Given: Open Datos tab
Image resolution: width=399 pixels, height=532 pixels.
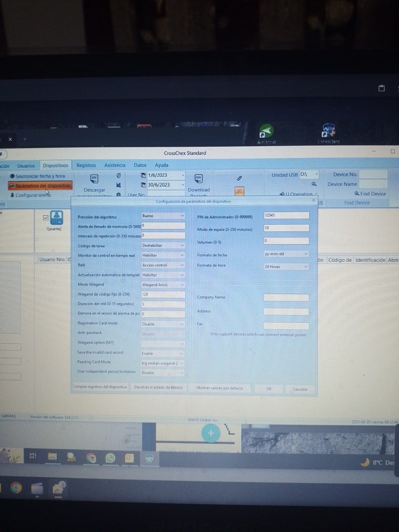Looking at the screenshot, I should click(x=140, y=165).
